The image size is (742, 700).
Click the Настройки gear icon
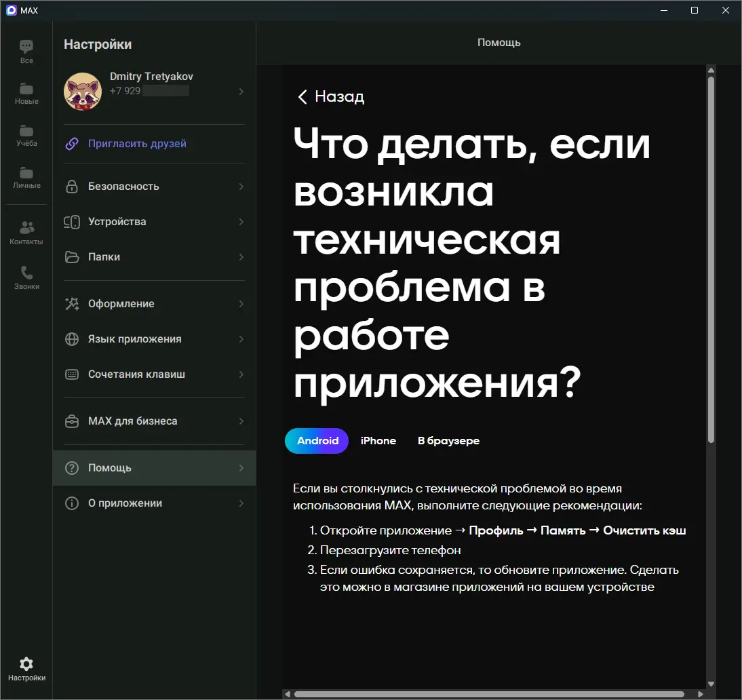26,664
